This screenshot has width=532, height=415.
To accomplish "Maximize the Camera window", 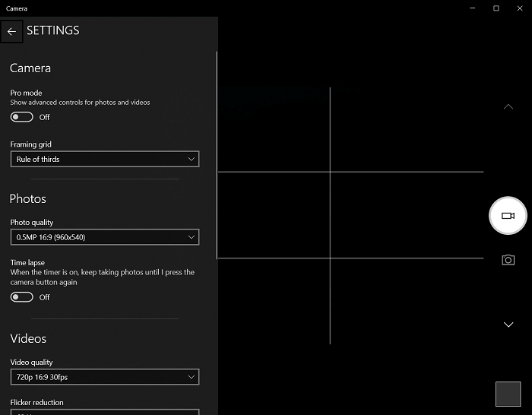I will tap(496, 8).
